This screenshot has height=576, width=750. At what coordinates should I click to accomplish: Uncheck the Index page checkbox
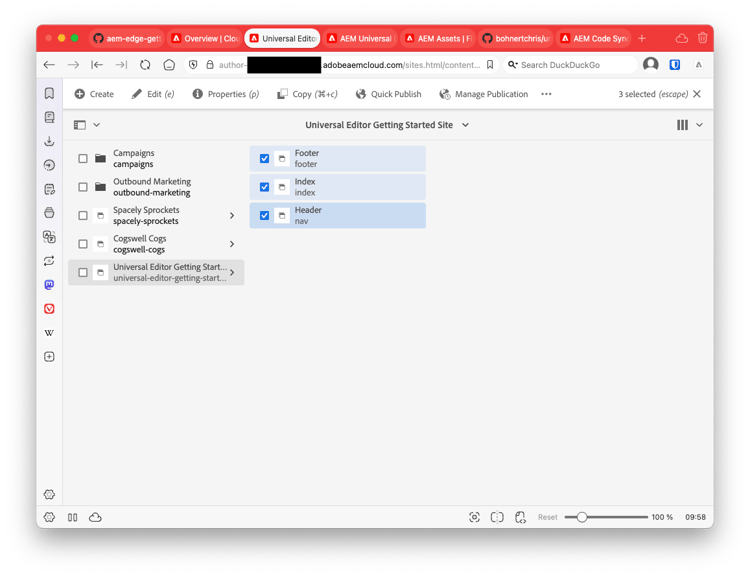(x=264, y=187)
